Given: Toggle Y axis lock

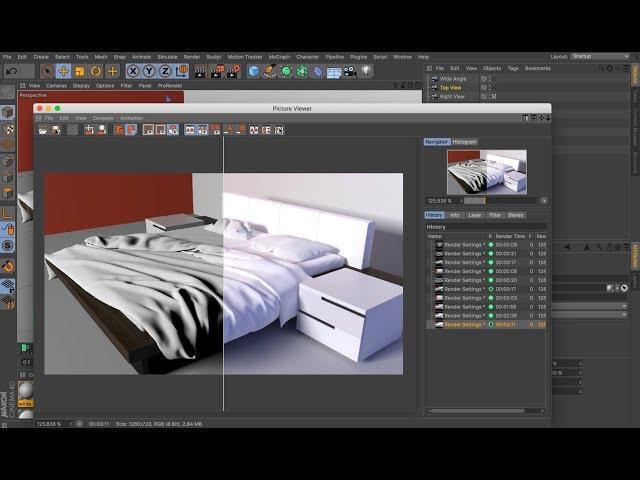Looking at the screenshot, I should click(x=149, y=71).
